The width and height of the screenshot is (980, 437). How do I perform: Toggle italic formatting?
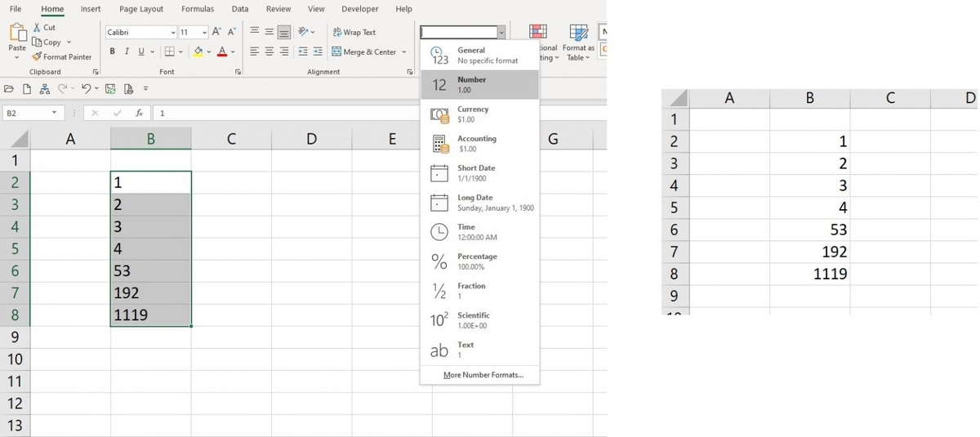pos(127,51)
